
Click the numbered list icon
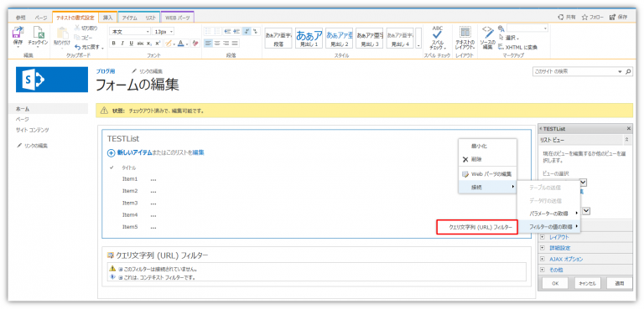click(x=218, y=31)
